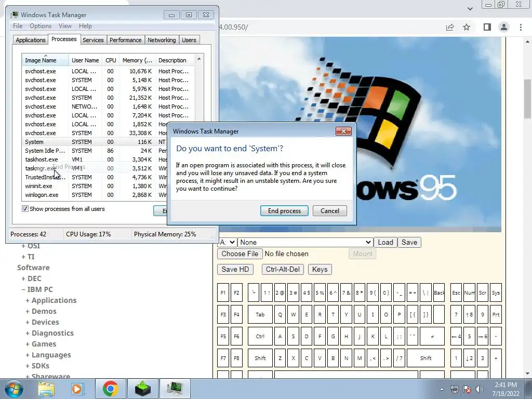Screen dimensions: 532x399
Task: Open volume speaker tray icon
Action: point(480,389)
